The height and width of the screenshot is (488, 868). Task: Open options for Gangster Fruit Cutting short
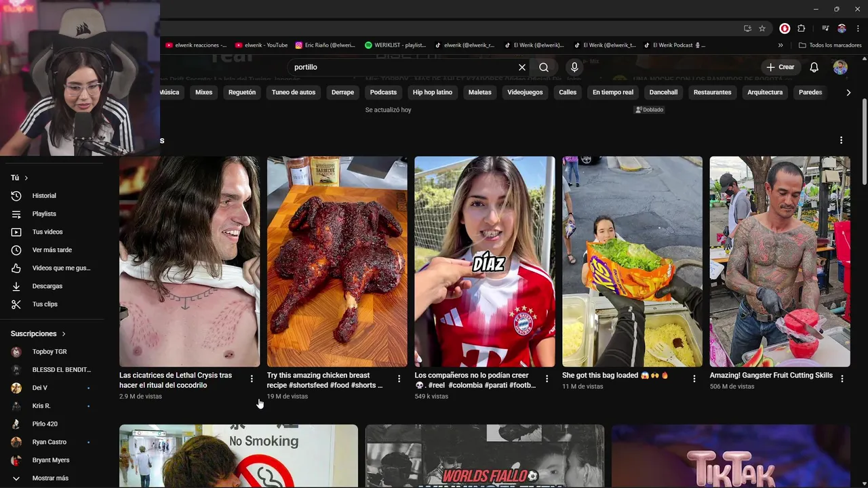[842, 379]
